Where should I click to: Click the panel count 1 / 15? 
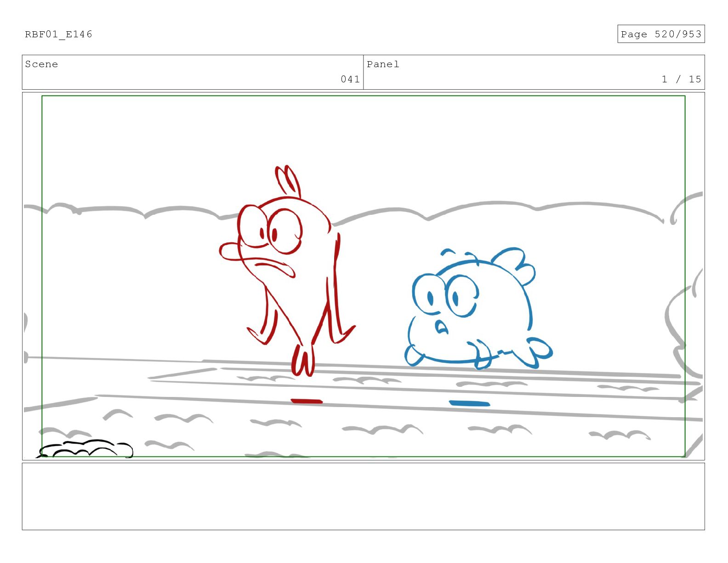pos(681,79)
